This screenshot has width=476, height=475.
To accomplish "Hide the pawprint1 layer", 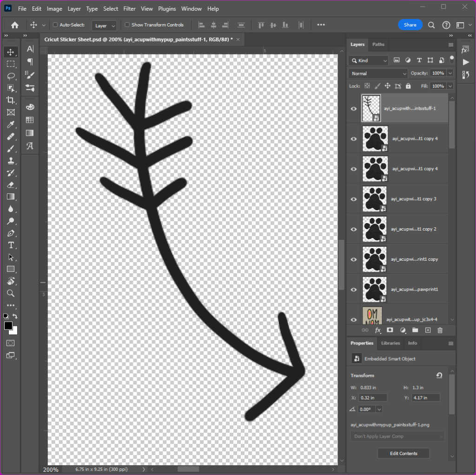I will point(353,290).
